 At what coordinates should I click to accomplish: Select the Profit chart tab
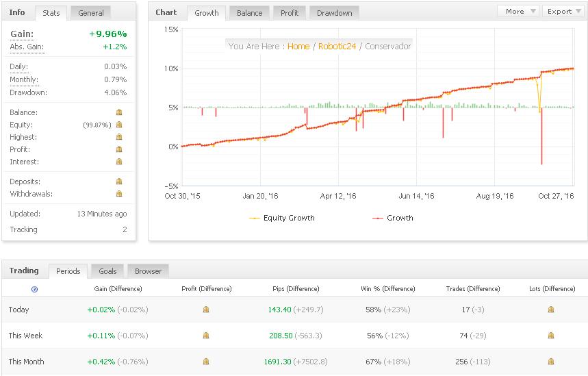click(x=290, y=13)
